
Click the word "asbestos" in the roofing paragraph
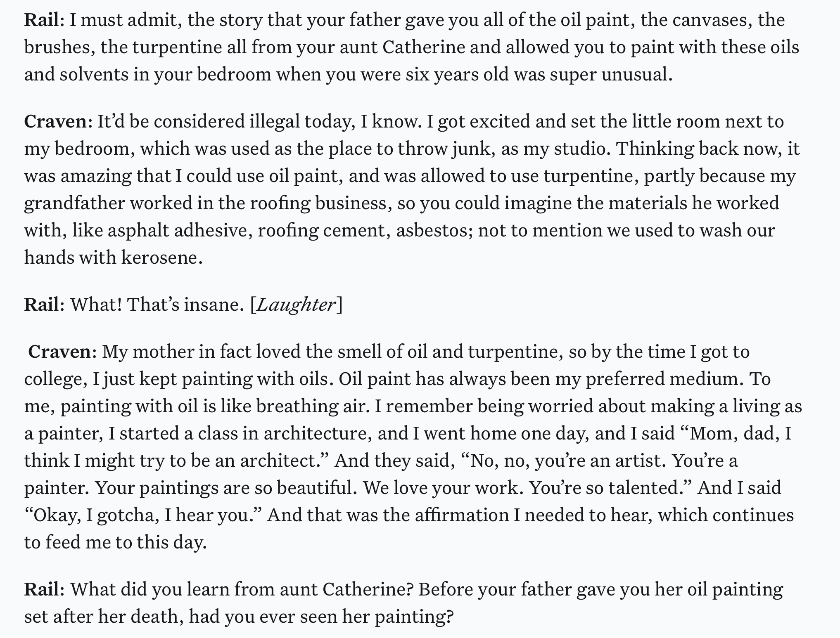click(434, 231)
